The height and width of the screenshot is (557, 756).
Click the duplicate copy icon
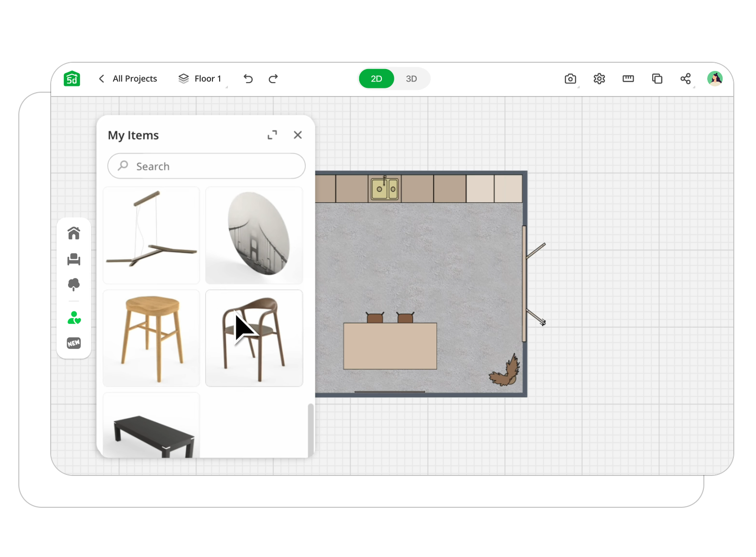click(657, 79)
